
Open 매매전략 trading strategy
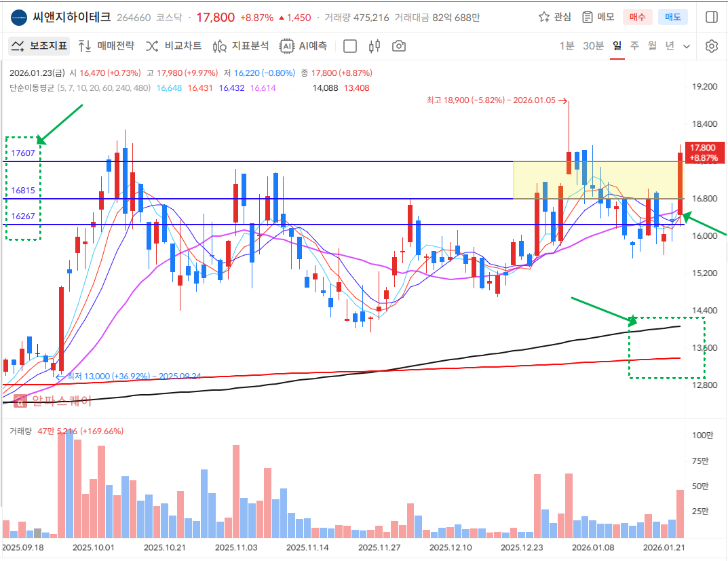[x=107, y=46]
